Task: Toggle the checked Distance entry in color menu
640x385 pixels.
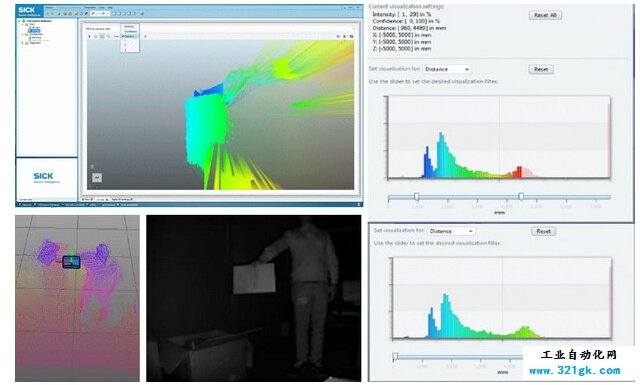Action: (130, 36)
